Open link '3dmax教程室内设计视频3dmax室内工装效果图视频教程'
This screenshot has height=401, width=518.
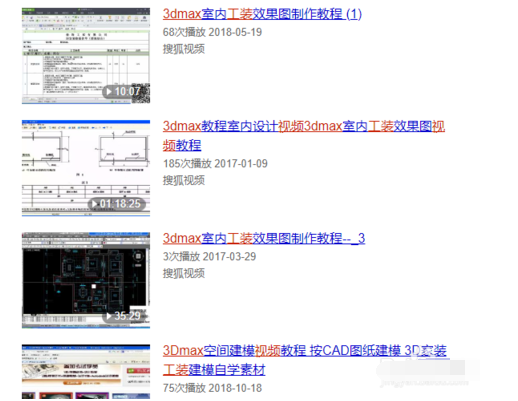(304, 136)
